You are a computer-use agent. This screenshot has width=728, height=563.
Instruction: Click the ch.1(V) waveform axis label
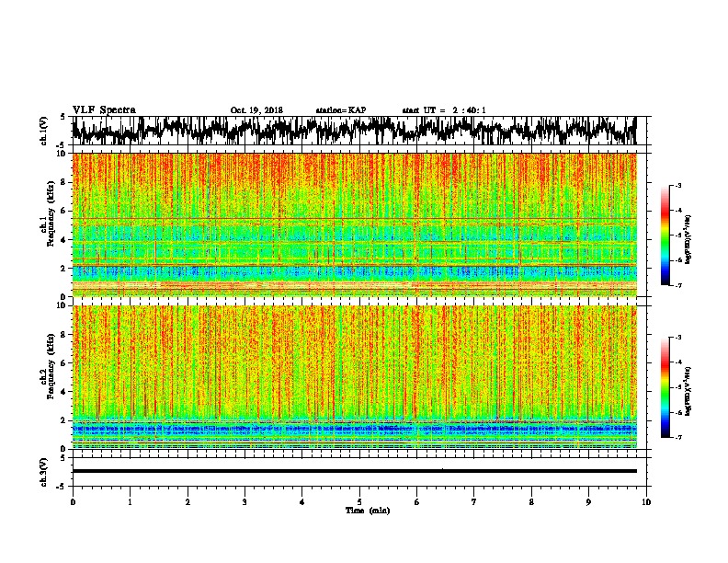[43, 131]
